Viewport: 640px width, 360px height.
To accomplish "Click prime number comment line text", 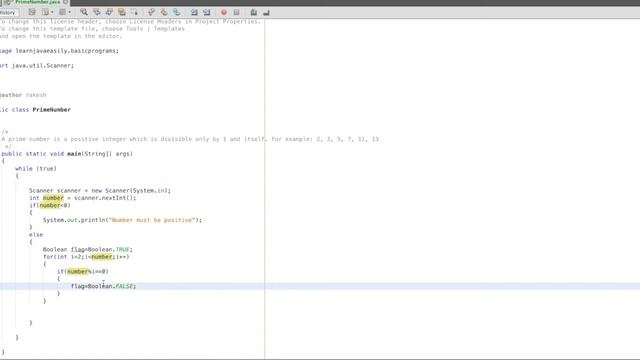I will 190,139.
